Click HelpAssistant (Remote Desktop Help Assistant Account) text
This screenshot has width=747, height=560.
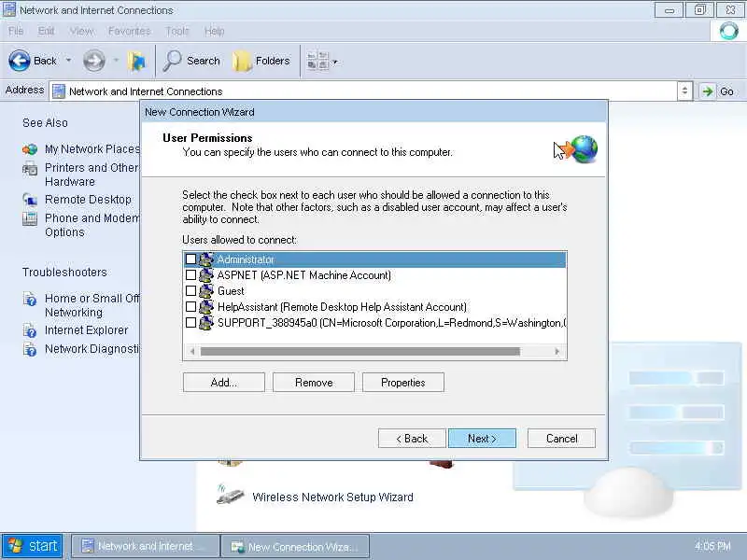[x=342, y=307]
